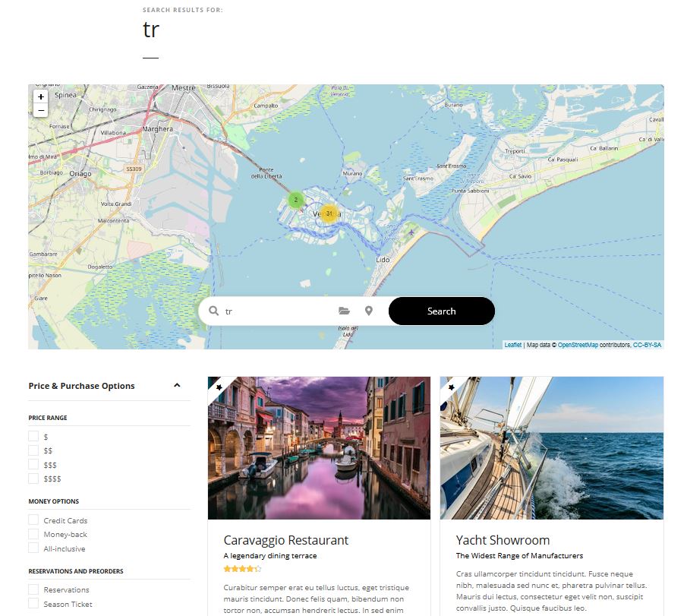Open the Caravaggio Restaurant listing title
Viewport: 687px width, 616px height.
click(x=285, y=540)
